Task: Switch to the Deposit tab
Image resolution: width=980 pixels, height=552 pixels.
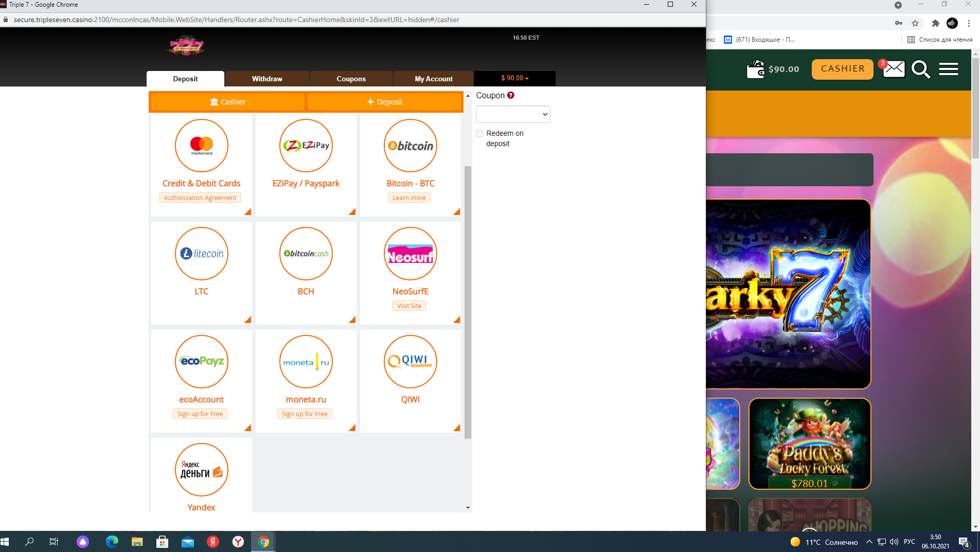Action: point(185,79)
